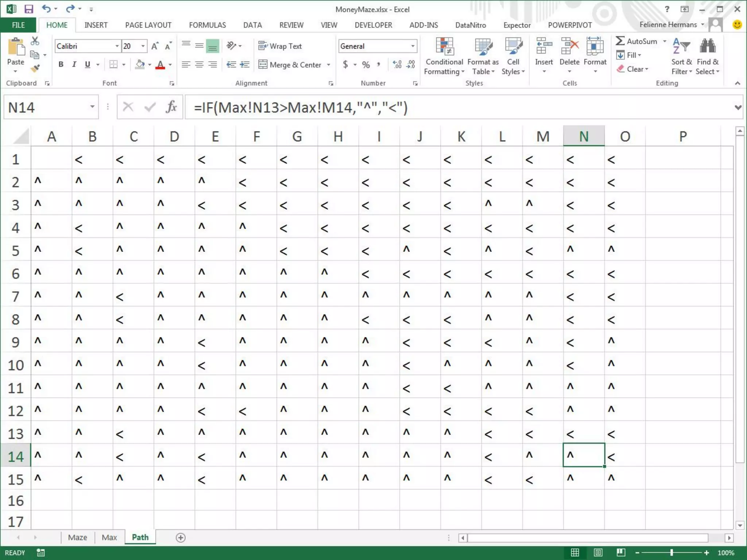Increase font size with the larger A icon
The height and width of the screenshot is (560, 747).
pos(155,46)
